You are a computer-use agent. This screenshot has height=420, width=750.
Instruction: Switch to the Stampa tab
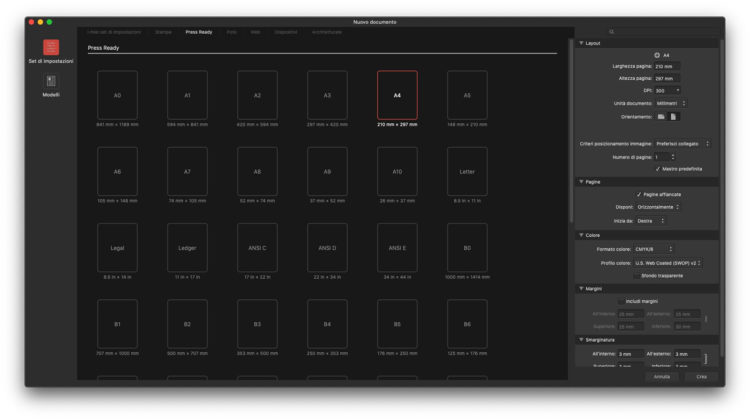(163, 32)
